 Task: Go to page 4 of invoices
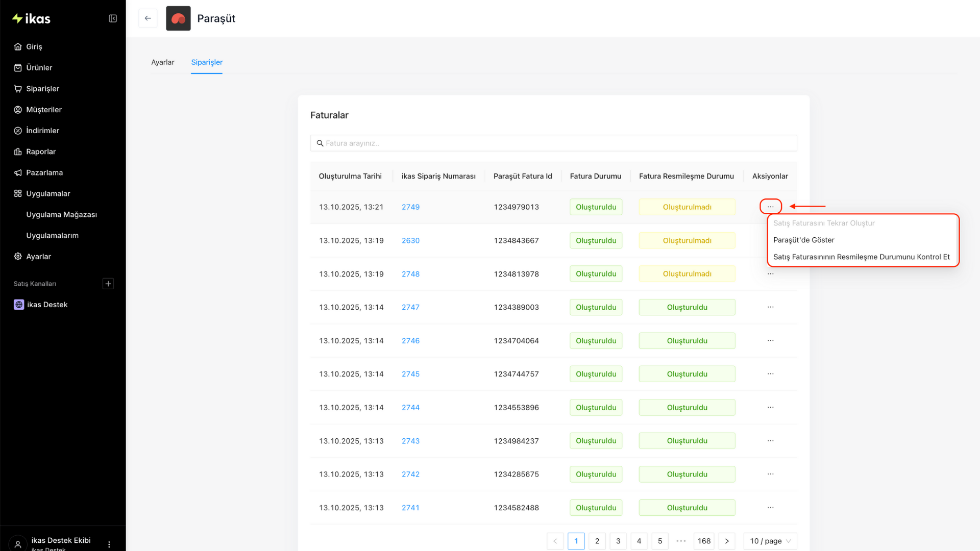click(639, 541)
